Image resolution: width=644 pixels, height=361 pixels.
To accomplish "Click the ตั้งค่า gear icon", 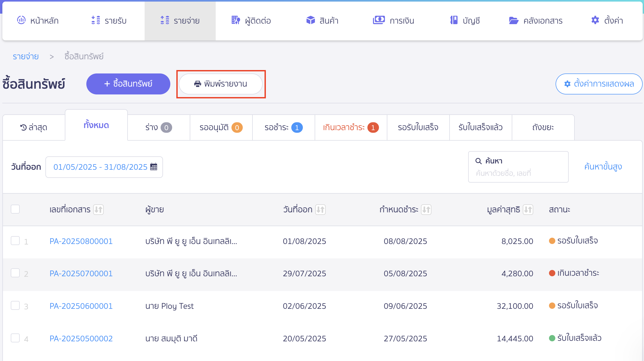I will tap(595, 20).
